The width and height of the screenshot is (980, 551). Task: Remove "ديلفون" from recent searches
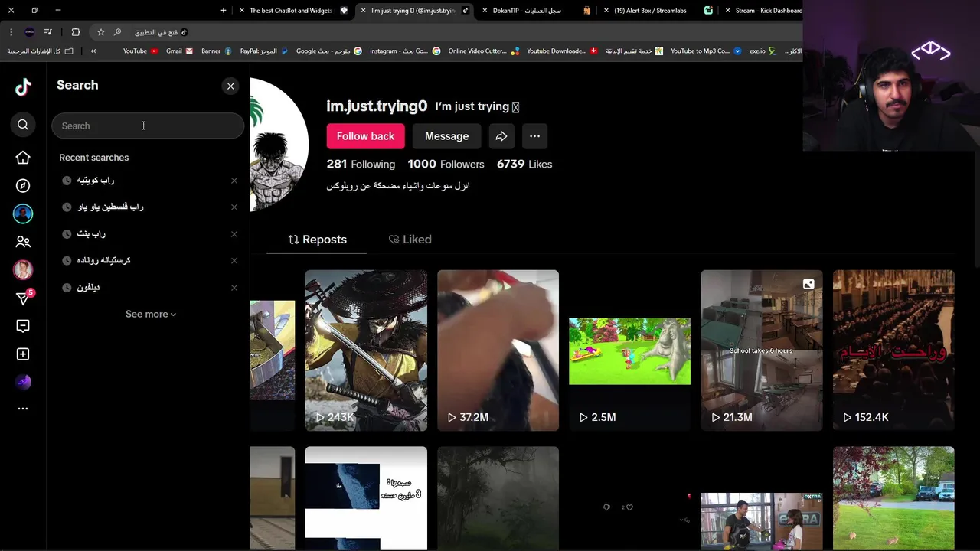[234, 288]
